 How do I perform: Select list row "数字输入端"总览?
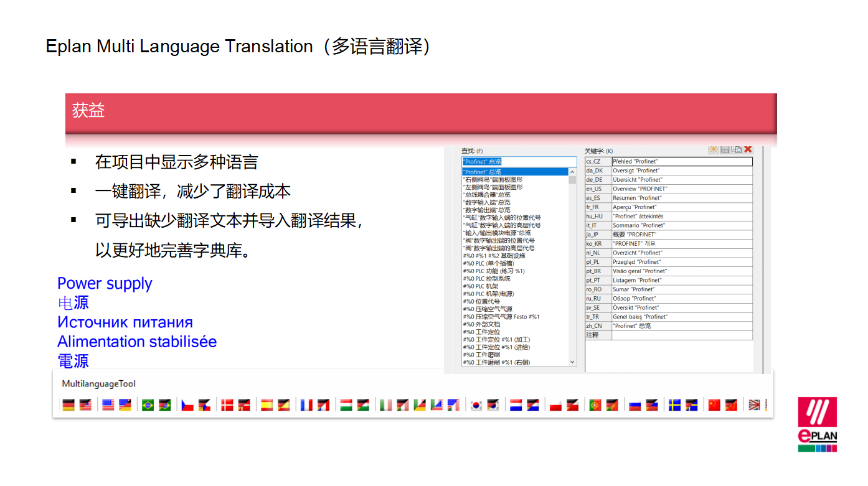pyautogui.click(x=515, y=202)
